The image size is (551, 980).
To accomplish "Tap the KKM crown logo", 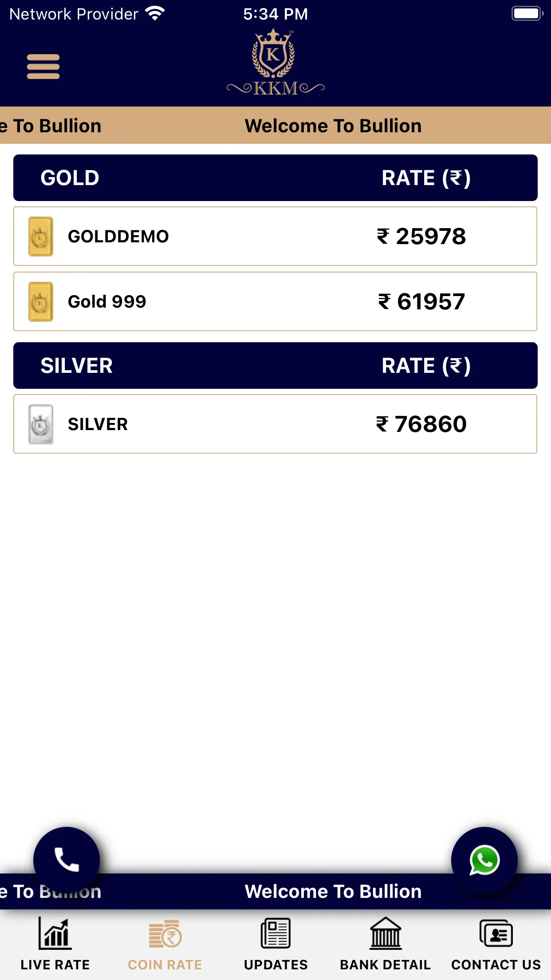I will [x=275, y=63].
